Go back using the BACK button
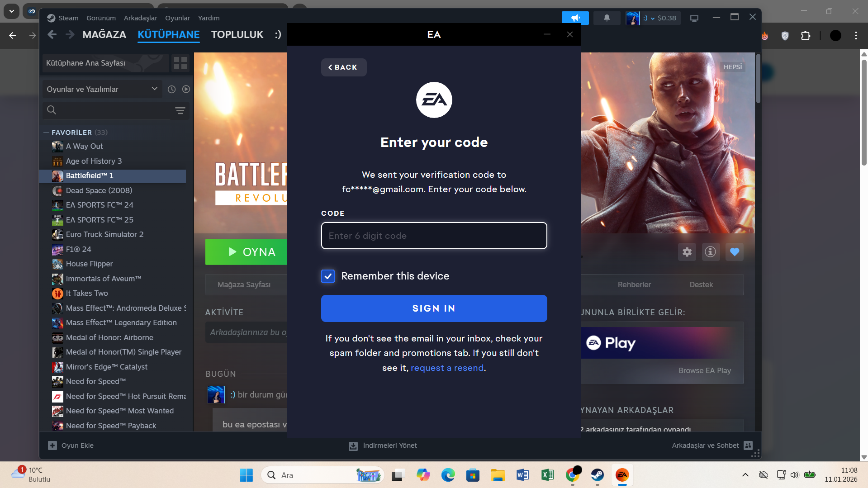 tap(344, 67)
